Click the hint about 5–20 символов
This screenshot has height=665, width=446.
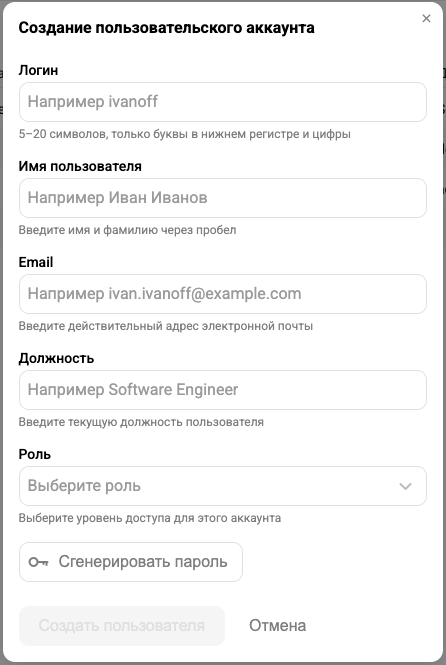coord(184,134)
